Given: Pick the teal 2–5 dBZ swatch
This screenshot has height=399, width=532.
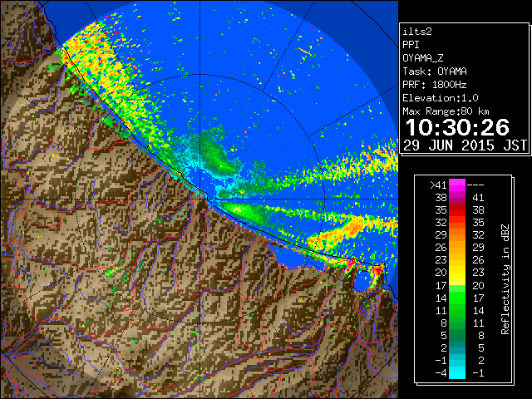Looking at the screenshot, I should click(x=457, y=347).
